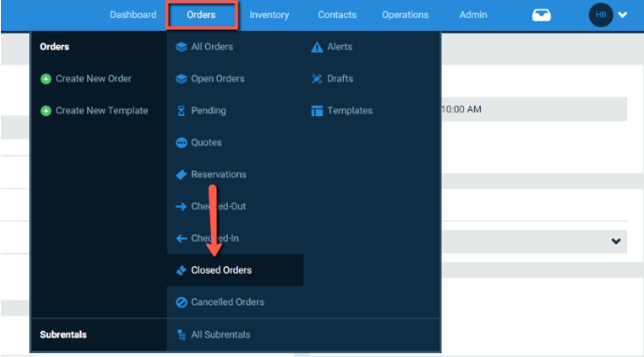Click the Templates layout icon

coord(317,111)
